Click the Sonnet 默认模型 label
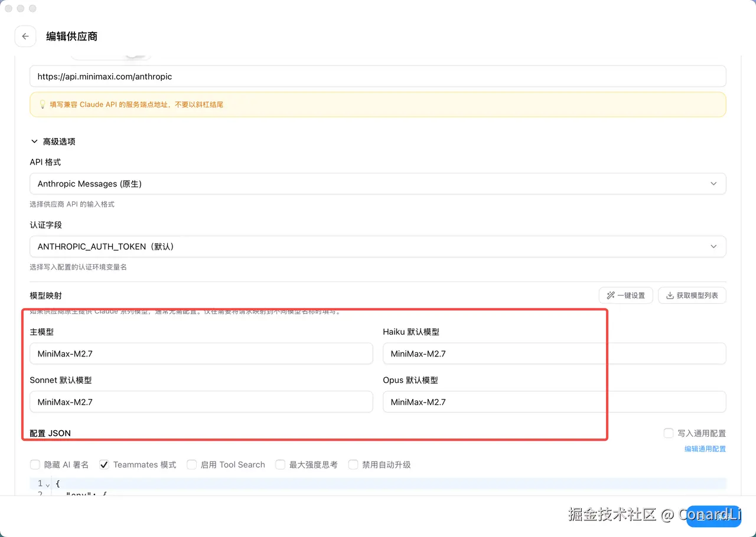Image resolution: width=756 pixels, height=537 pixels. 61,381
